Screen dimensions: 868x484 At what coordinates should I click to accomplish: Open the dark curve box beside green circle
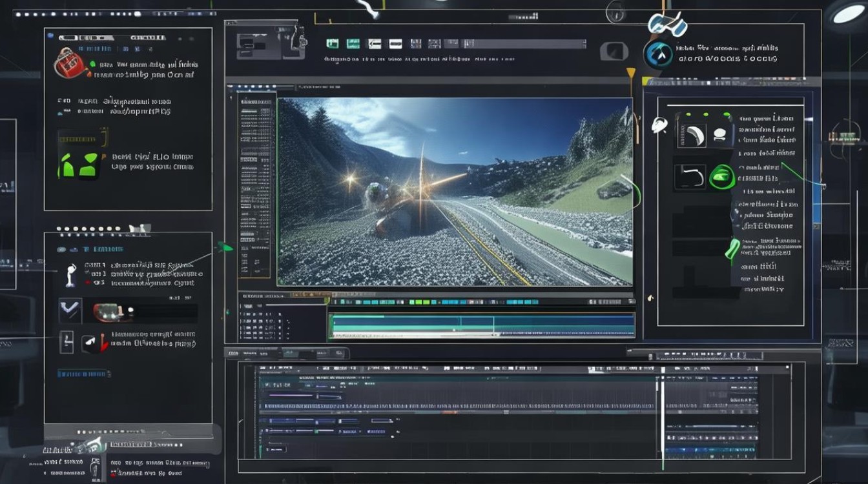[689, 177]
